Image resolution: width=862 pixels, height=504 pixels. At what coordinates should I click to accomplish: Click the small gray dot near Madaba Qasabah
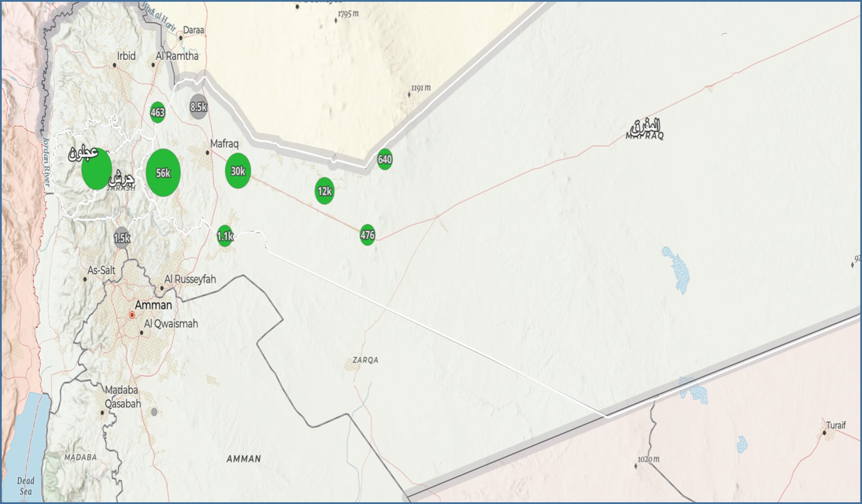[154, 412]
